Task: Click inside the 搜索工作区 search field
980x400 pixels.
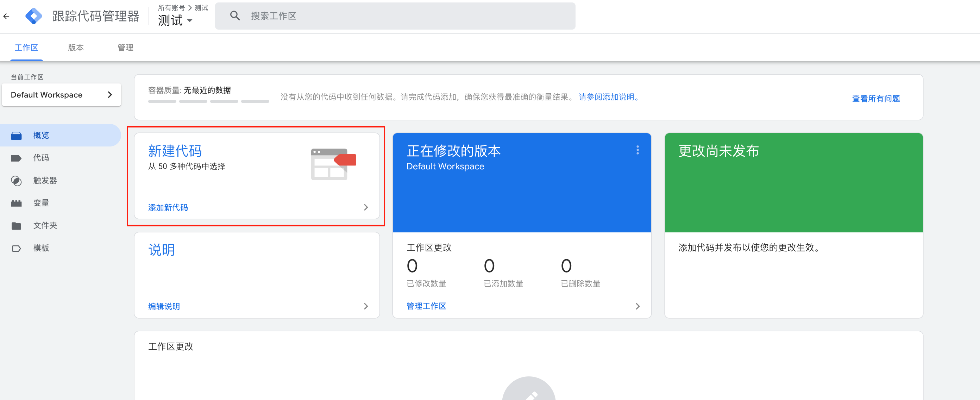Action: click(381, 15)
